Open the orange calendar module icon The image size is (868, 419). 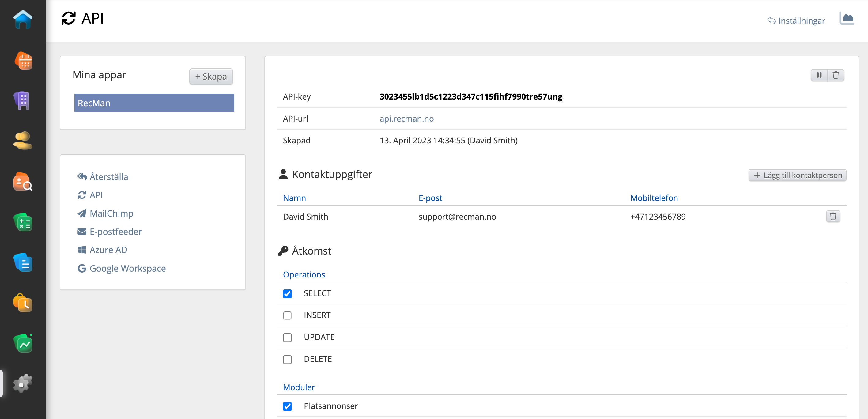[x=23, y=61]
